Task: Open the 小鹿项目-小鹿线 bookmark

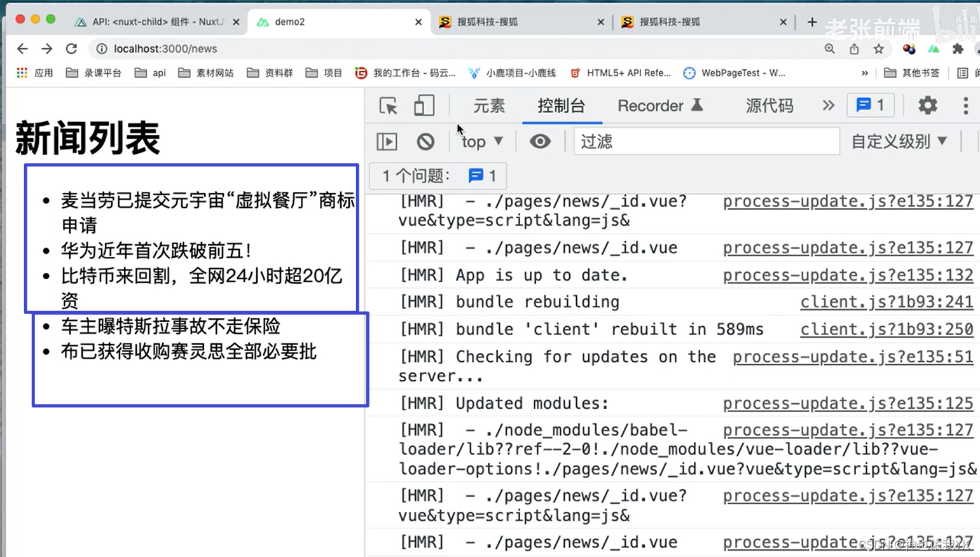Action: tap(512, 73)
